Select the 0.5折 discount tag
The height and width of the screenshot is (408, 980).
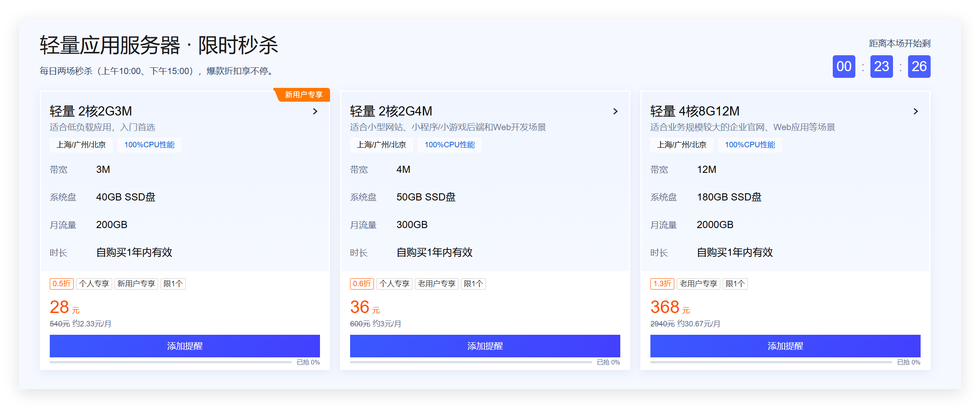(61, 284)
